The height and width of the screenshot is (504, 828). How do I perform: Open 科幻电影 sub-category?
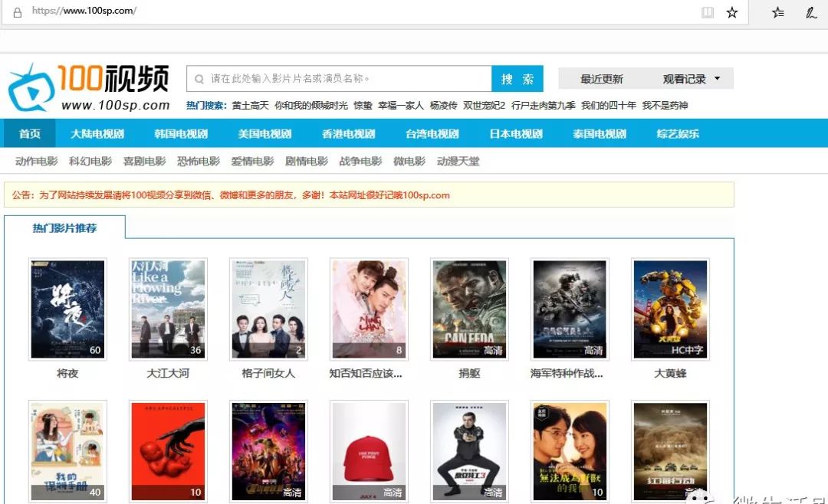[x=90, y=161]
